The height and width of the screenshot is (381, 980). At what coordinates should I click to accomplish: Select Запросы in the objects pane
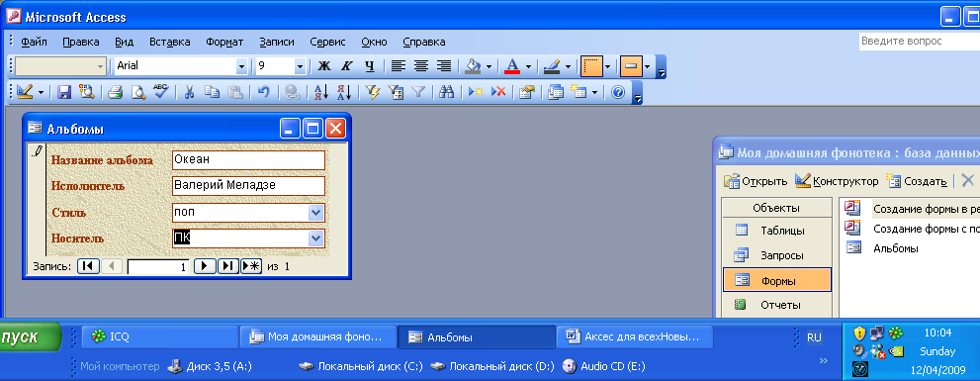pyautogui.click(x=777, y=255)
